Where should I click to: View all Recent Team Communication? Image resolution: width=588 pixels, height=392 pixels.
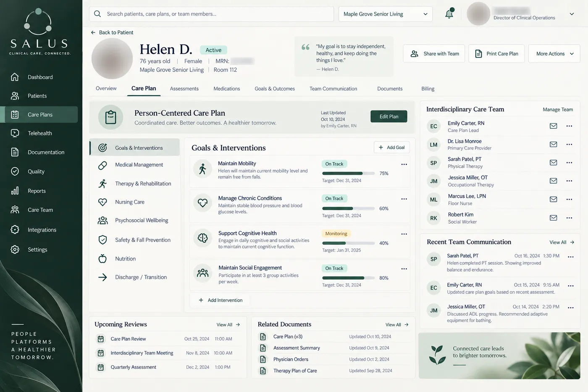(x=562, y=242)
